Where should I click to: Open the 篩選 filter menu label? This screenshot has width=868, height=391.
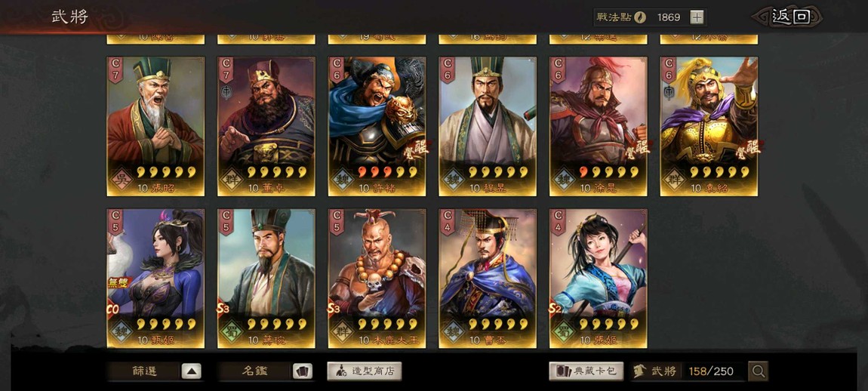click(x=144, y=371)
